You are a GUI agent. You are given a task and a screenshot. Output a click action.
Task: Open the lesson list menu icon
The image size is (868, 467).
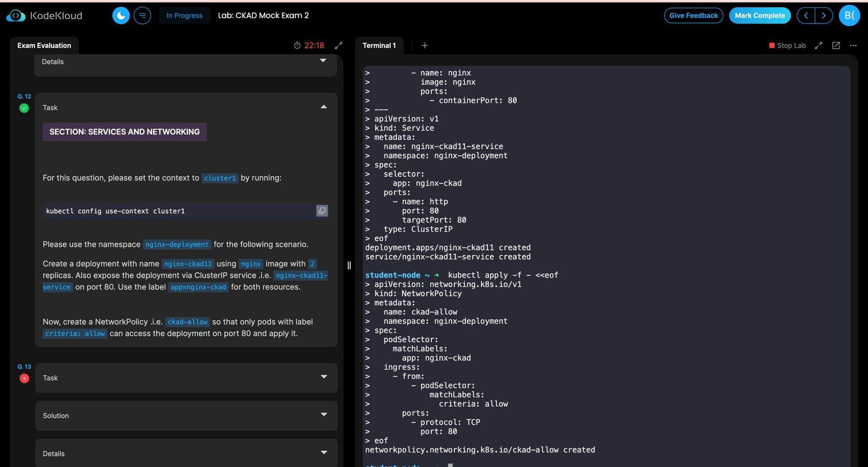[142, 16]
